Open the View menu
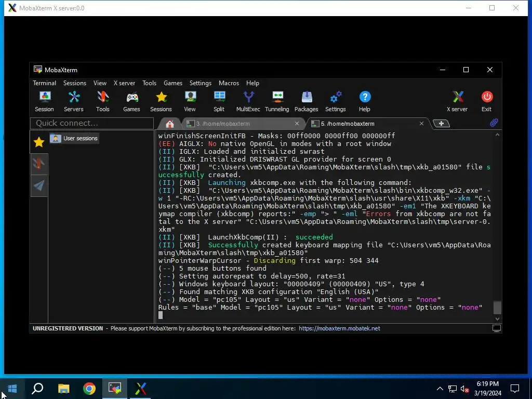 pos(100,83)
